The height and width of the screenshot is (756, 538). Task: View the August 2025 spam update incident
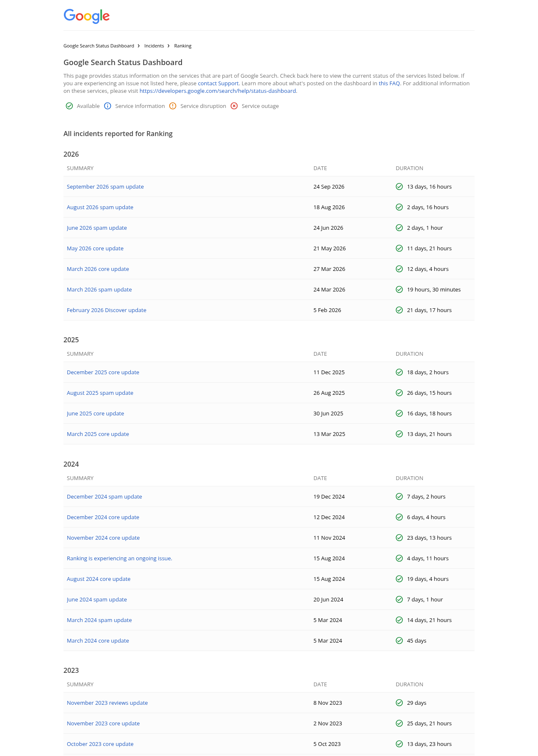click(x=100, y=393)
